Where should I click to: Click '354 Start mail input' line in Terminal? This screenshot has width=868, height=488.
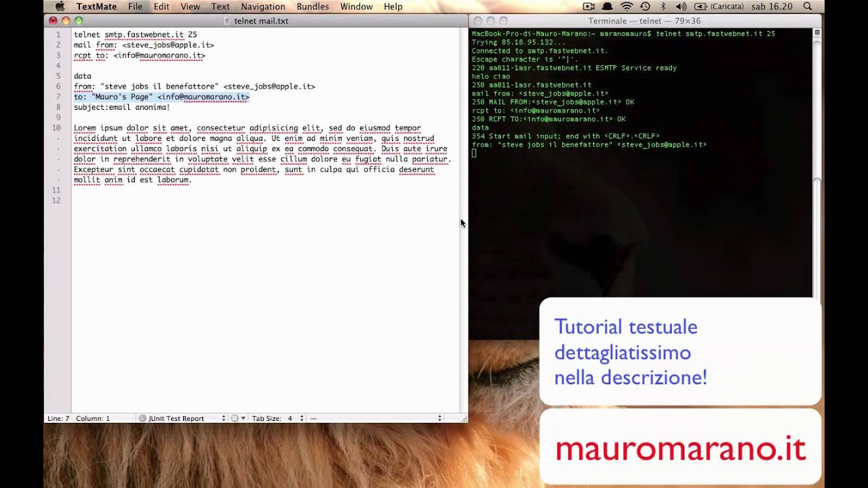(566, 136)
